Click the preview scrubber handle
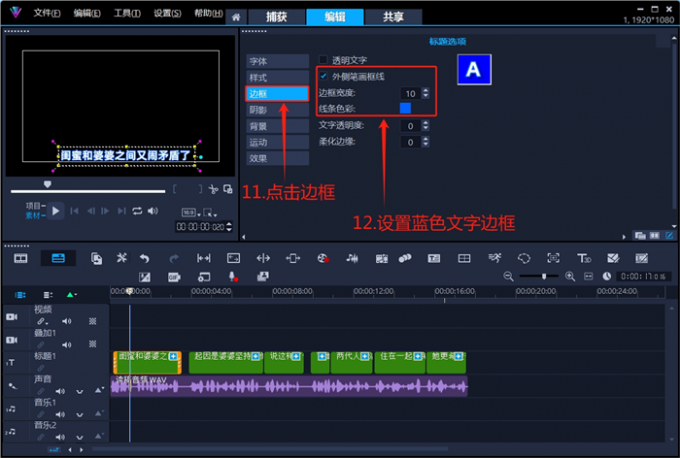Screen dimensions: 680x458 coord(47,185)
